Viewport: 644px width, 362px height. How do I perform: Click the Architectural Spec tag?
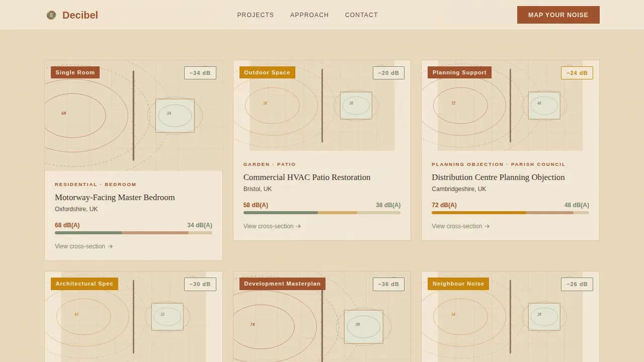tap(85, 284)
